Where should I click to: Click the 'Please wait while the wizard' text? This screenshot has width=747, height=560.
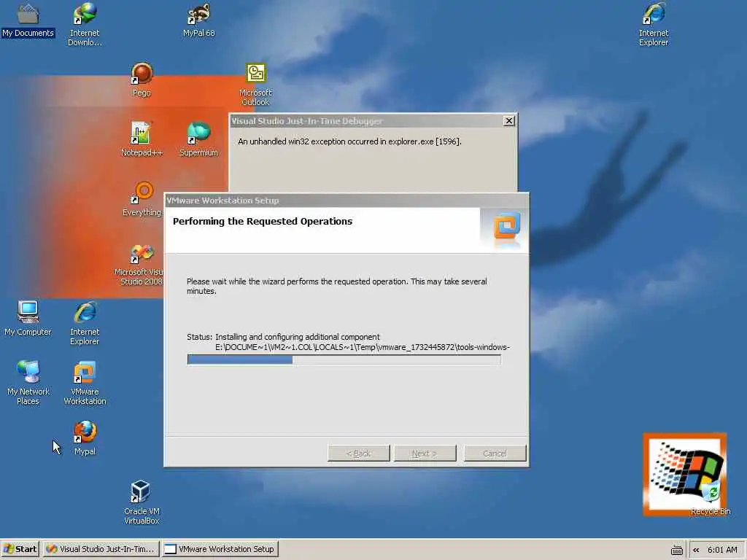tap(337, 286)
